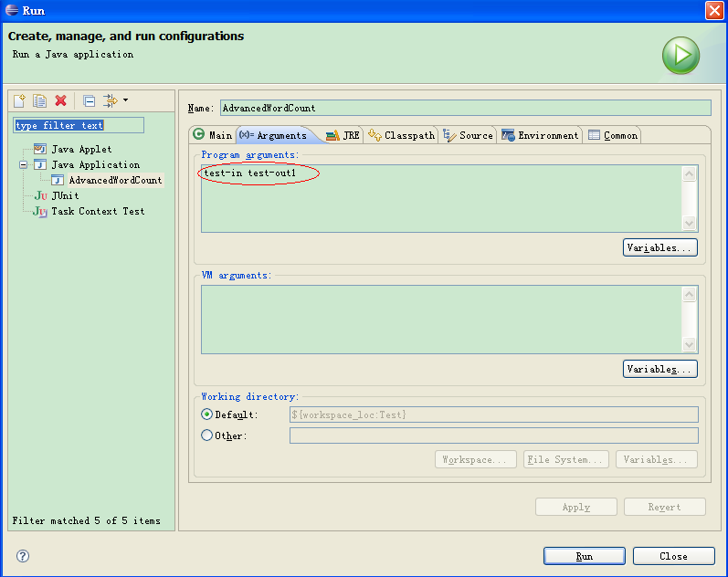728x577 pixels.
Task: Click the File System... button
Action: [565, 459]
